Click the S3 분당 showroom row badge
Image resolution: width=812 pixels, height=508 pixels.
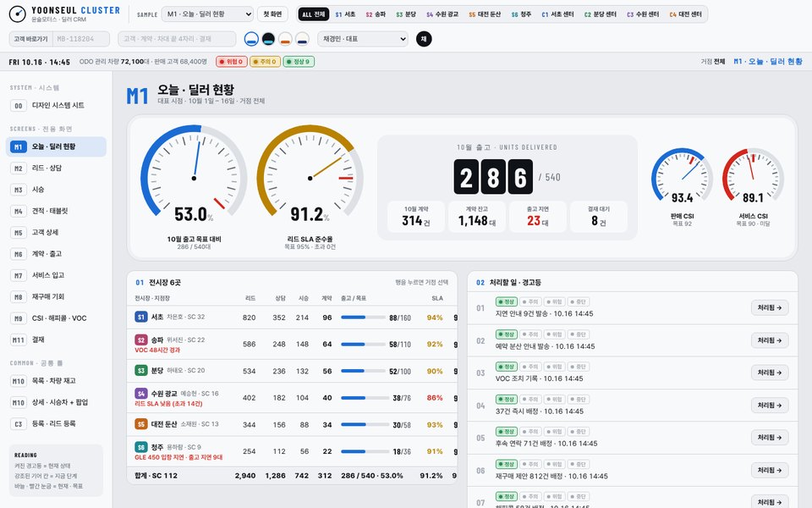[141, 370]
